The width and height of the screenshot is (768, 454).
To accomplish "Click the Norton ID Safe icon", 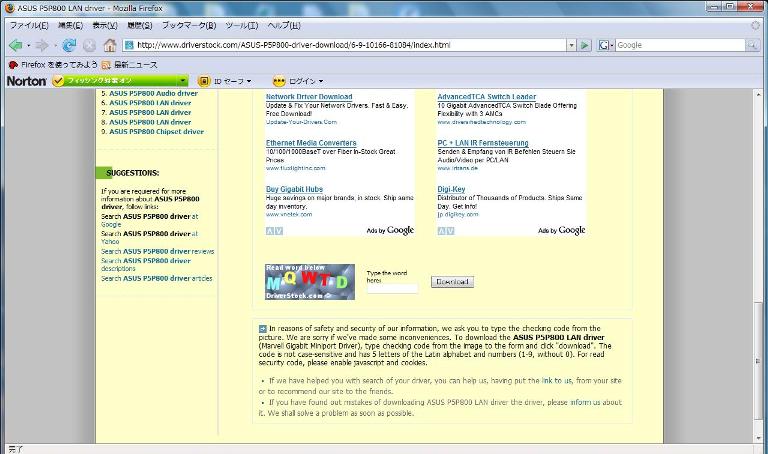I will (x=204, y=81).
